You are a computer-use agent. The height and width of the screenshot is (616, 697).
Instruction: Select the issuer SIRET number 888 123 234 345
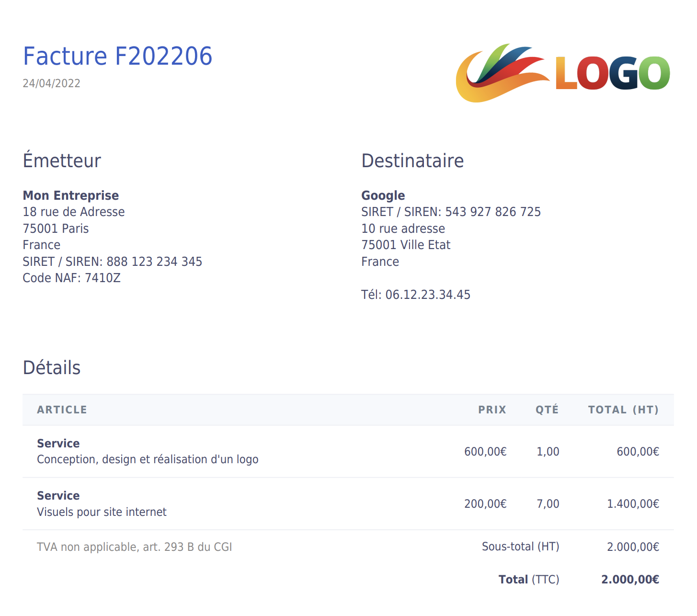tap(154, 262)
